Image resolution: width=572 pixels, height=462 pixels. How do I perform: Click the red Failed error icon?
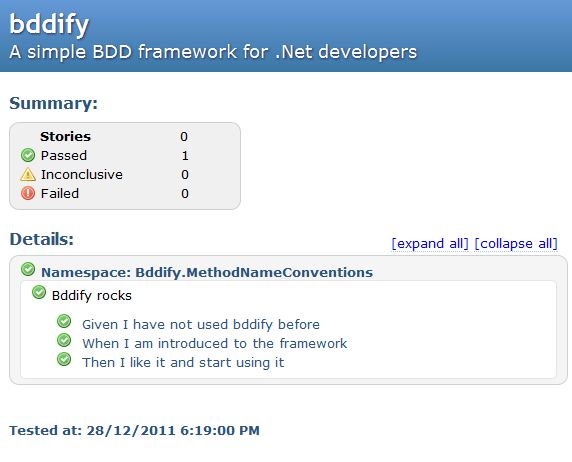28,193
